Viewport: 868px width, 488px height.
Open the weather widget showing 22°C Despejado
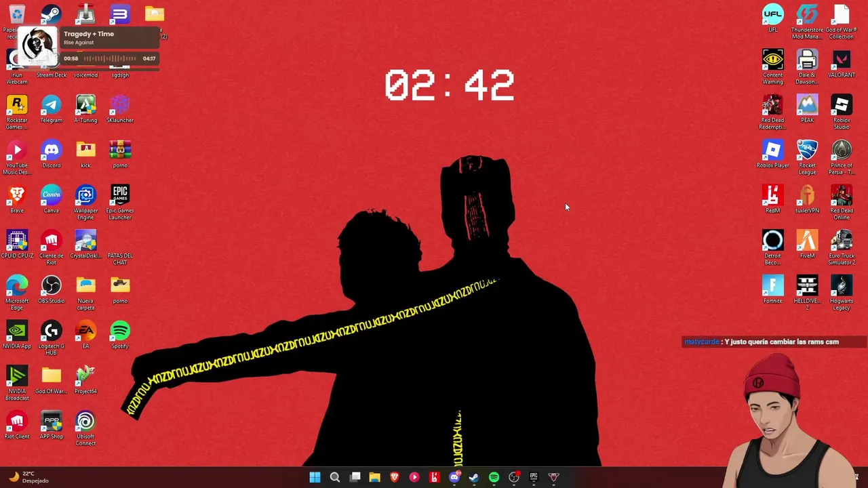[29, 477]
